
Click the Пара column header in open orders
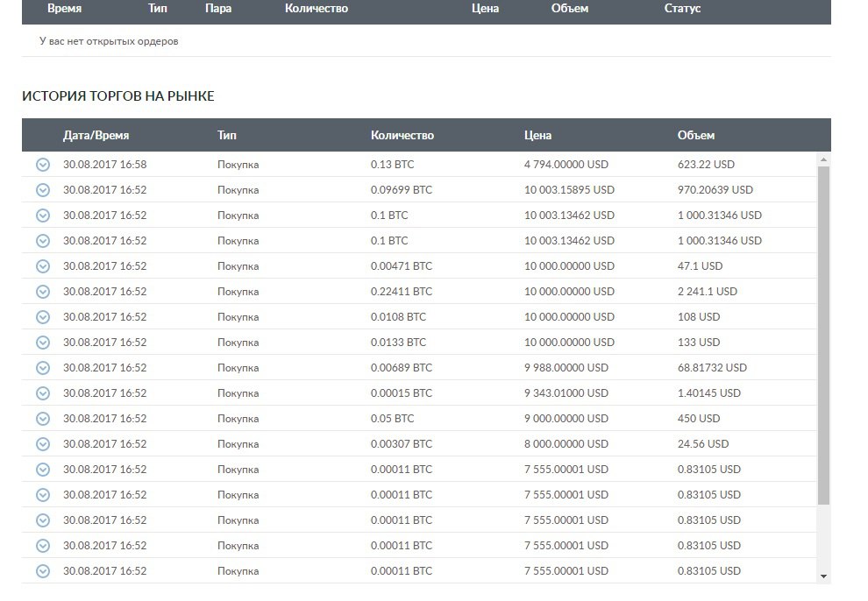[217, 9]
